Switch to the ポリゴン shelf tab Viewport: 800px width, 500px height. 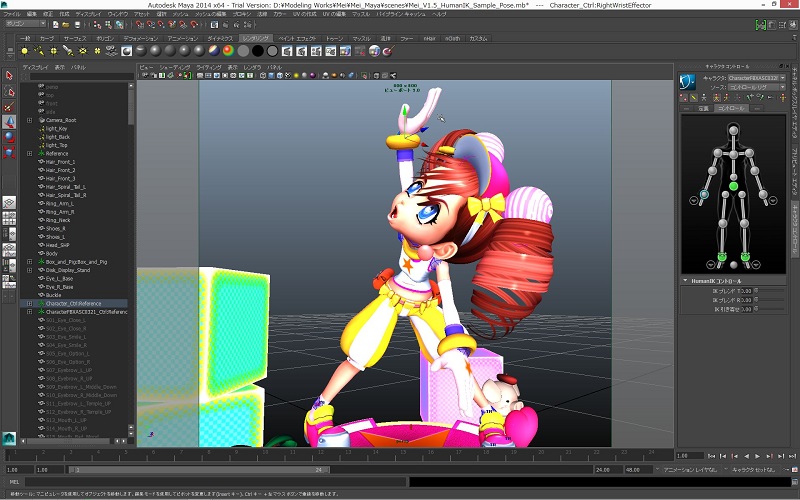click(x=105, y=38)
